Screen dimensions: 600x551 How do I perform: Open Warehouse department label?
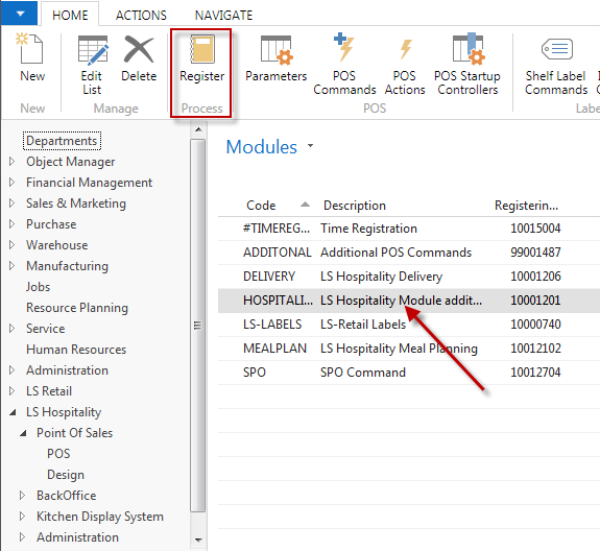tap(57, 245)
